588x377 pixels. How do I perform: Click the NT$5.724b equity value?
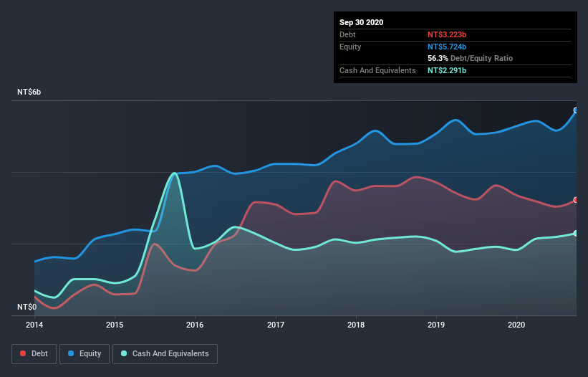pos(447,47)
